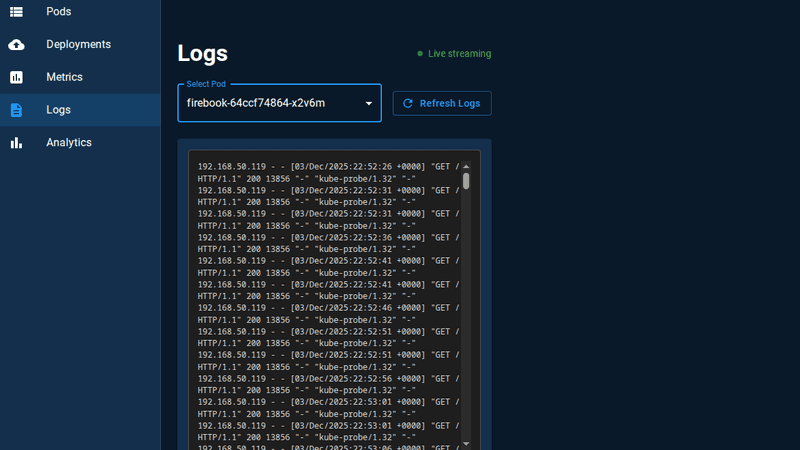Screen dimensions: 800x450
Task: Click the Logs document icon in sidebar
Action: [x=16, y=110]
